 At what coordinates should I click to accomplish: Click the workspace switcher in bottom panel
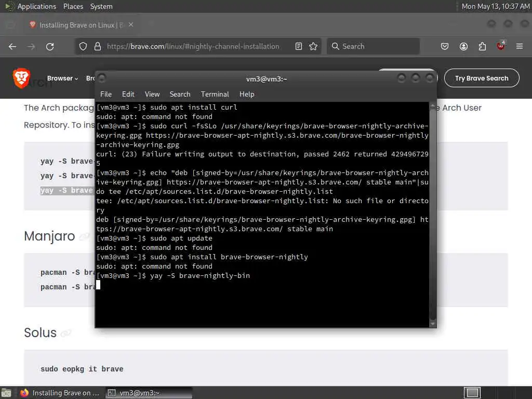pos(472,393)
